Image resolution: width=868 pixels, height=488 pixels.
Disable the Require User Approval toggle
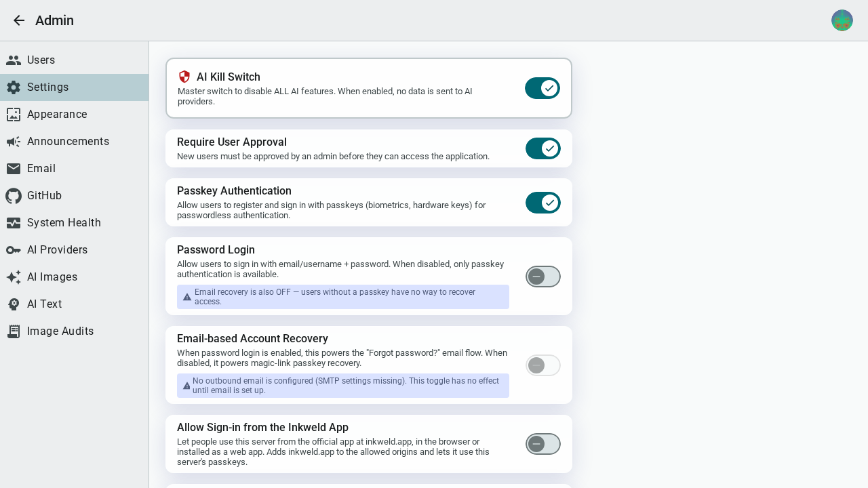coord(543,148)
